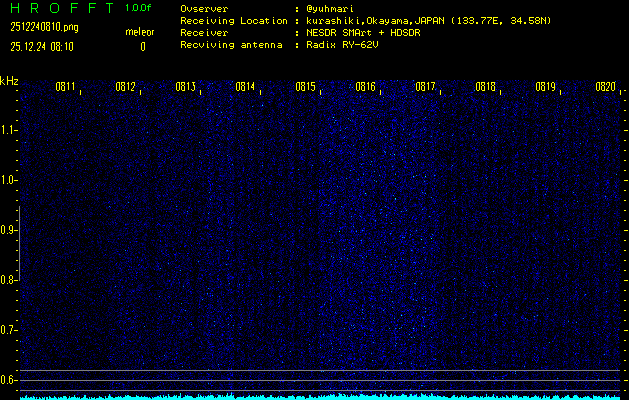Screen dimensions: 629x400
Task: Click the 1.1 kHz frequency label
Action: 9,130
